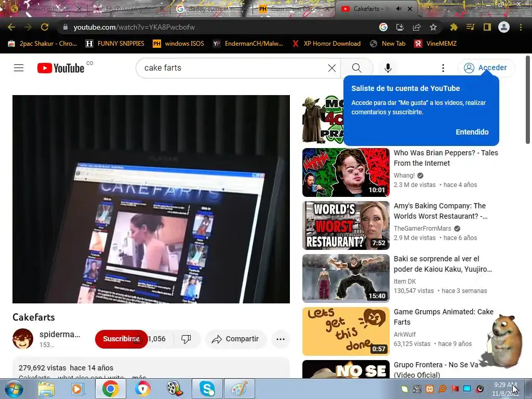
Task: Open the Chrome profile avatar
Action: (x=504, y=27)
